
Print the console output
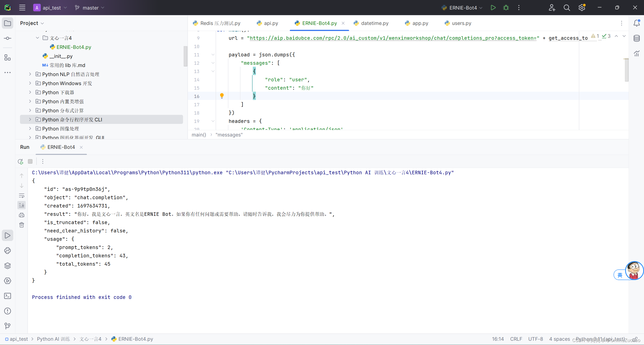click(x=22, y=215)
